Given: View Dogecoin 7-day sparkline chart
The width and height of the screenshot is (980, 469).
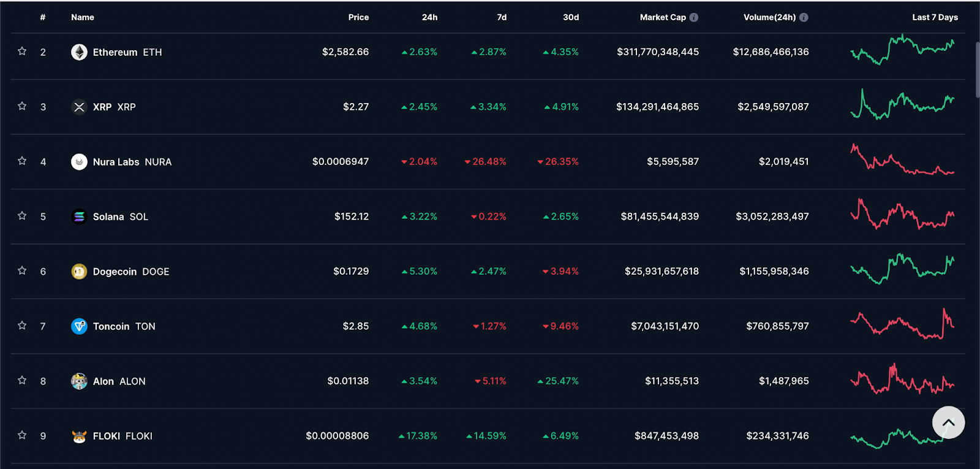Looking at the screenshot, I should [x=902, y=269].
